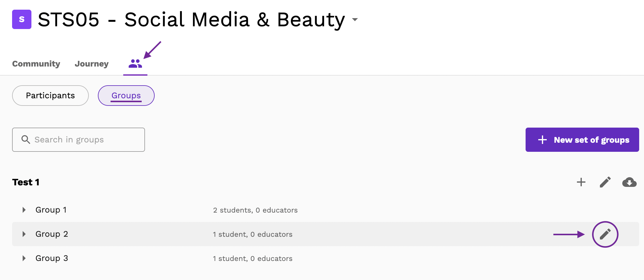The width and height of the screenshot is (644, 280).
Task: Switch to the Journey tab
Action: (92, 63)
